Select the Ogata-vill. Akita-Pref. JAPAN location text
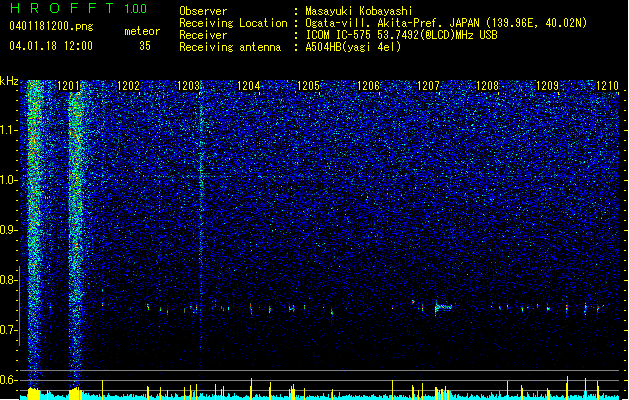This screenshot has width=629, height=400. click(x=446, y=23)
